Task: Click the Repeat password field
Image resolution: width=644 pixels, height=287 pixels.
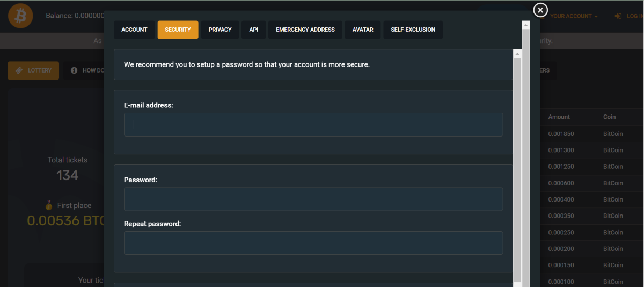Action: [x=313, y=243]
